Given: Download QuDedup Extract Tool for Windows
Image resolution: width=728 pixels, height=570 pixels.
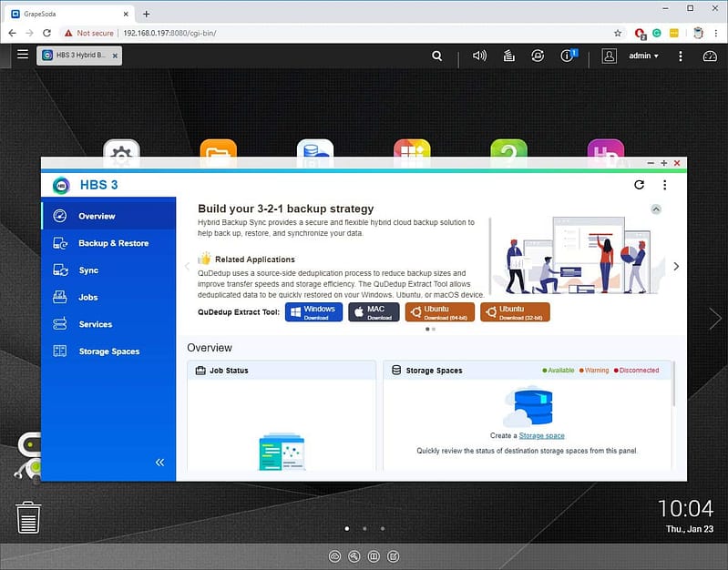Looking at the screenshot, I should tap(313, 312).
